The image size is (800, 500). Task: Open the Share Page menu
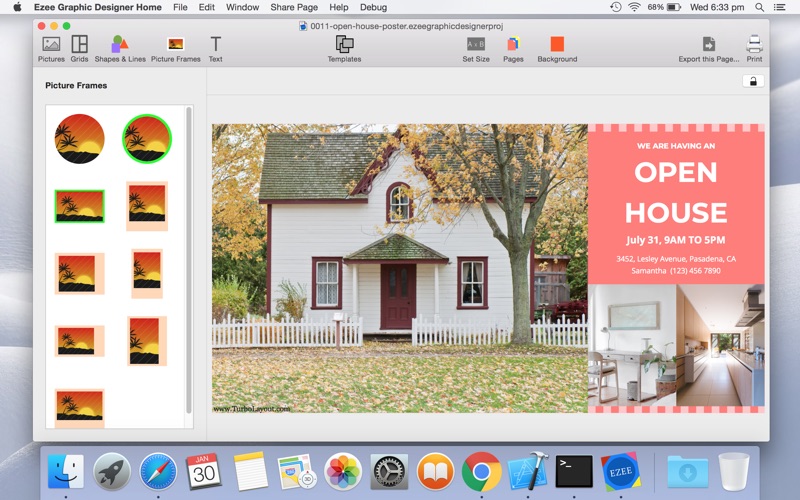(x=294, y=7)
